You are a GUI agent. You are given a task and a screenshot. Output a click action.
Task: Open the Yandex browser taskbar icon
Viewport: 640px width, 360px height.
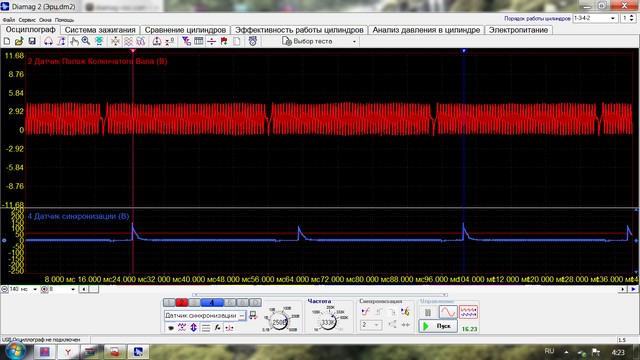68,352
